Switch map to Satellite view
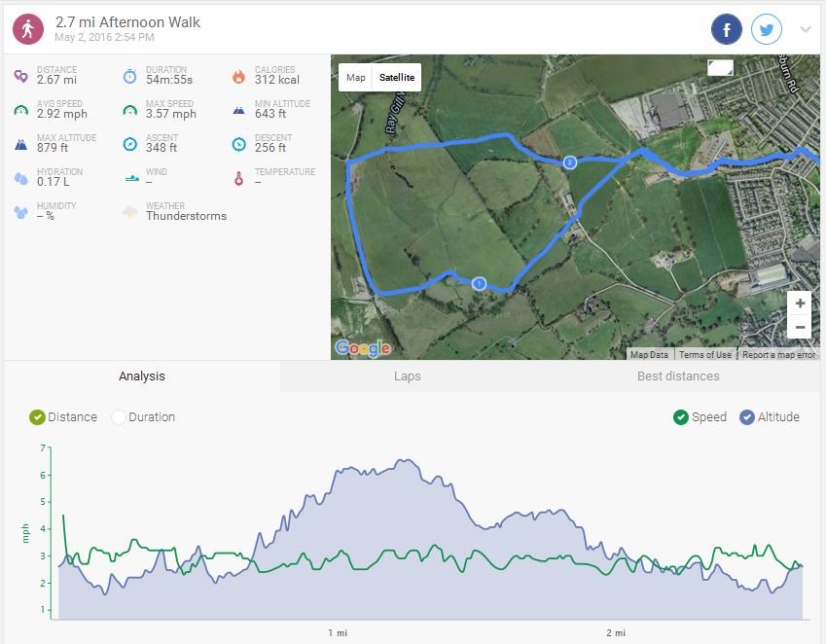 [x=397, y=78]
